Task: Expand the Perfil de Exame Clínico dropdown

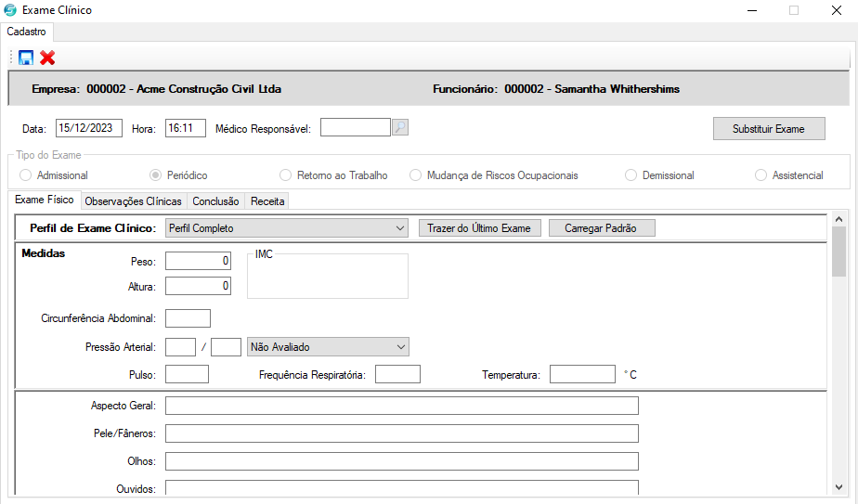Action: click(400, 228)
